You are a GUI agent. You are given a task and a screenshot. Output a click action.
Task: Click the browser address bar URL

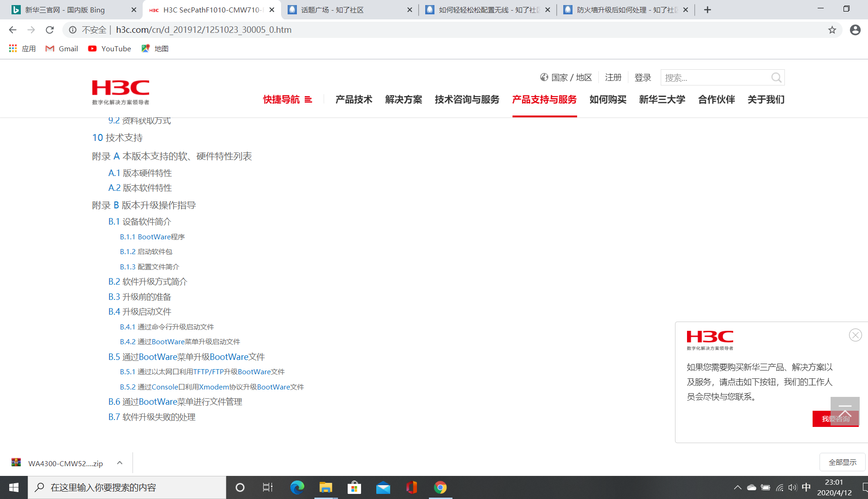tap(204, 30)
